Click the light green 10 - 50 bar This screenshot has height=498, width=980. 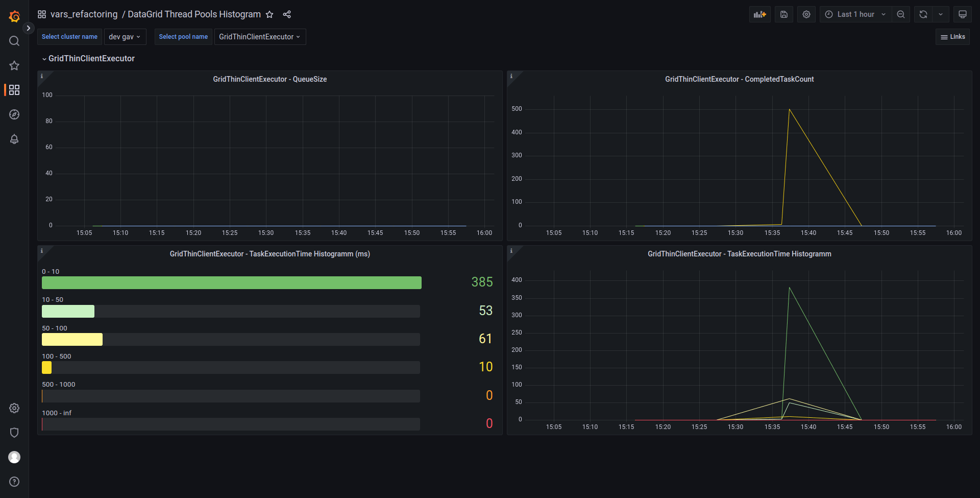point(68,311)
